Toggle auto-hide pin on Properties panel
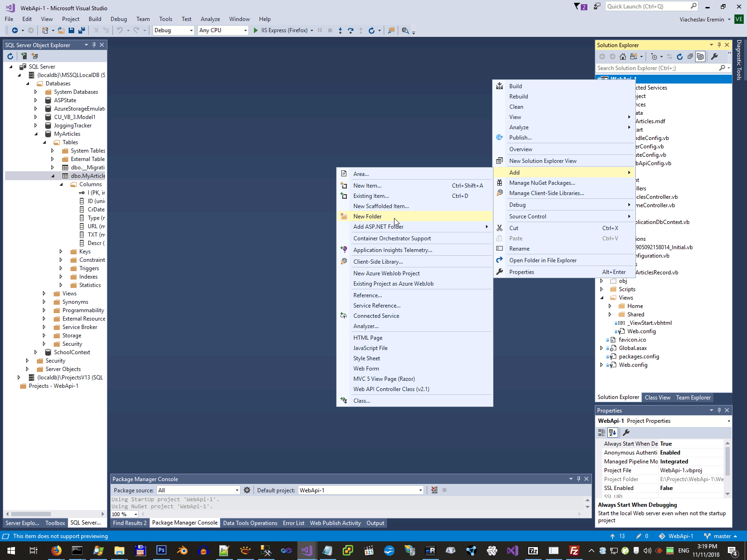The width and height of the screenshot is (747, 560). (x=719, y=410)
